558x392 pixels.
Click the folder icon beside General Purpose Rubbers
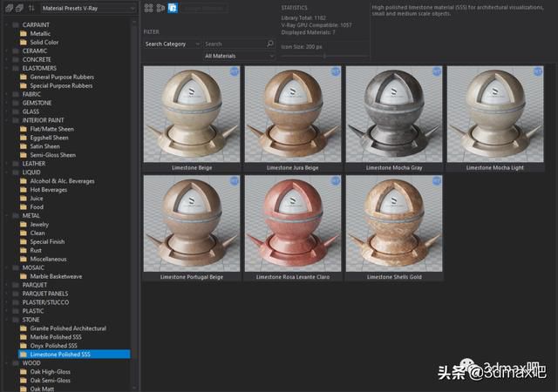(24, 77)
